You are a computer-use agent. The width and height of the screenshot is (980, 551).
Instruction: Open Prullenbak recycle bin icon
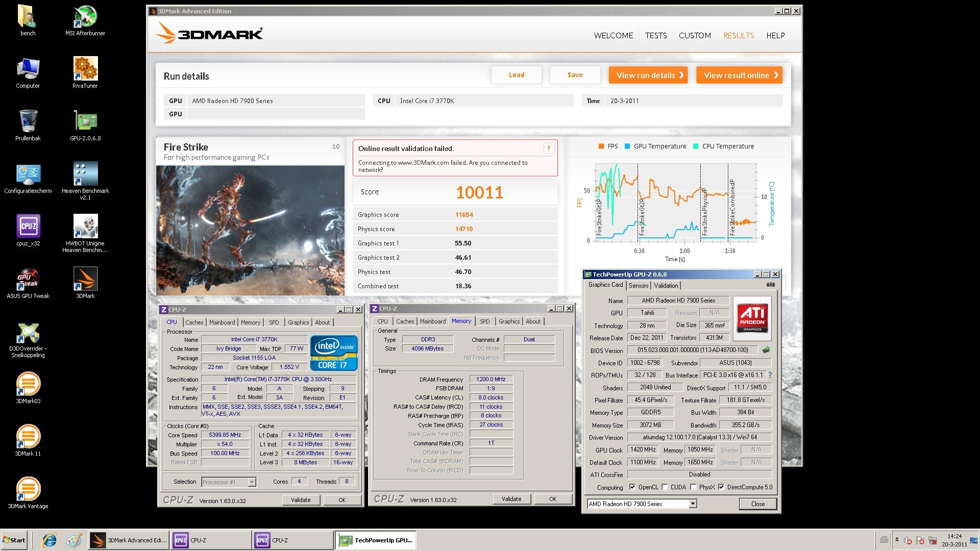tap(28, 126)
